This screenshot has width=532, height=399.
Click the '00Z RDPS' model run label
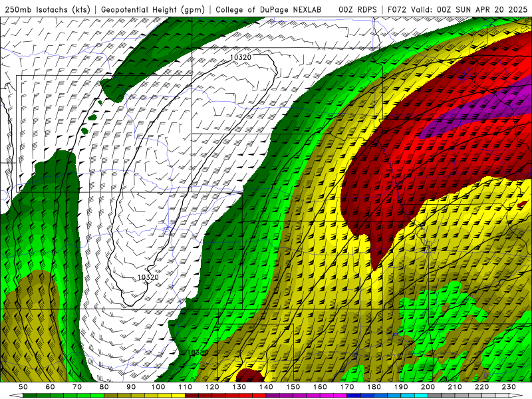[357, 9]
